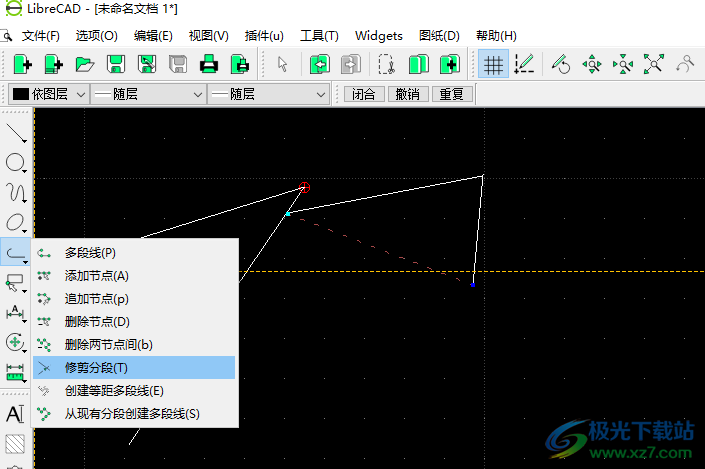Screen dimensions: 705x469
Task: Choose 追加节点(p) menu entry
Action: 134,299
